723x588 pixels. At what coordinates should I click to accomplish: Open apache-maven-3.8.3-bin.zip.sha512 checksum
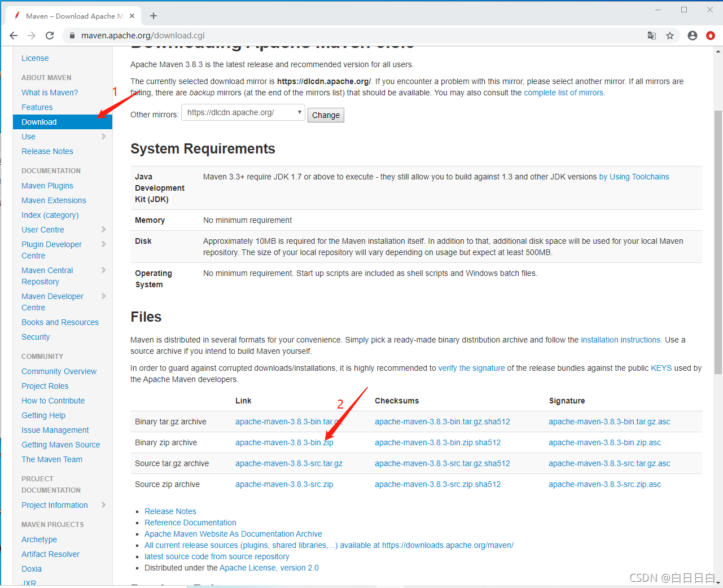(438, 442)
